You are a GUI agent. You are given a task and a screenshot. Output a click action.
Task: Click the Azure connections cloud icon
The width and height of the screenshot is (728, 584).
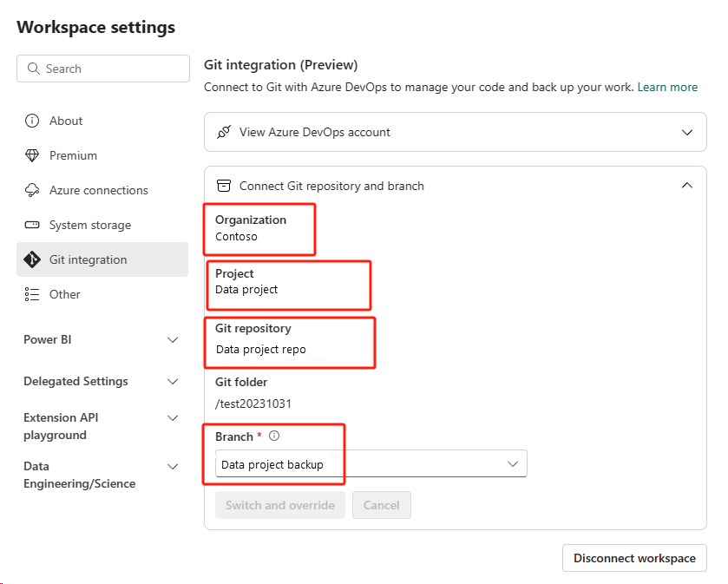(32, 190)
